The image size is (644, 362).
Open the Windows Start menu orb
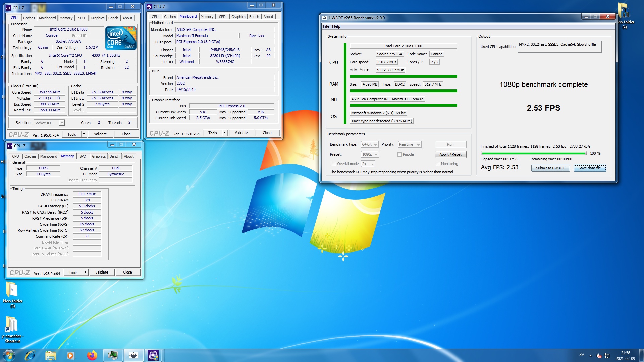tap(9, 355)
